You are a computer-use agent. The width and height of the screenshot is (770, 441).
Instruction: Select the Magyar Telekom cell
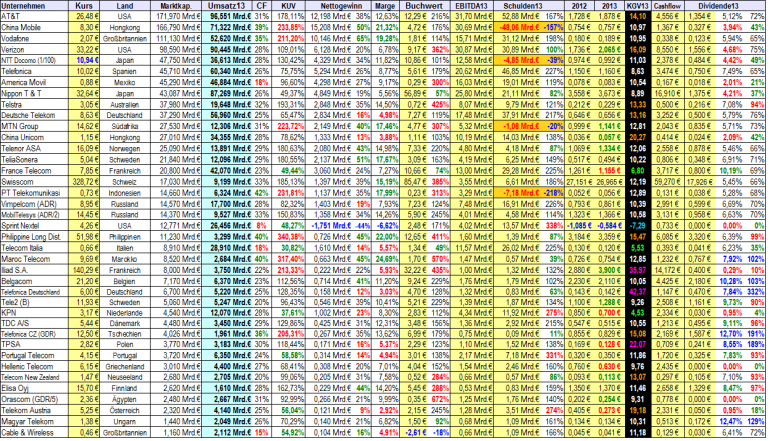coord(34,421)
